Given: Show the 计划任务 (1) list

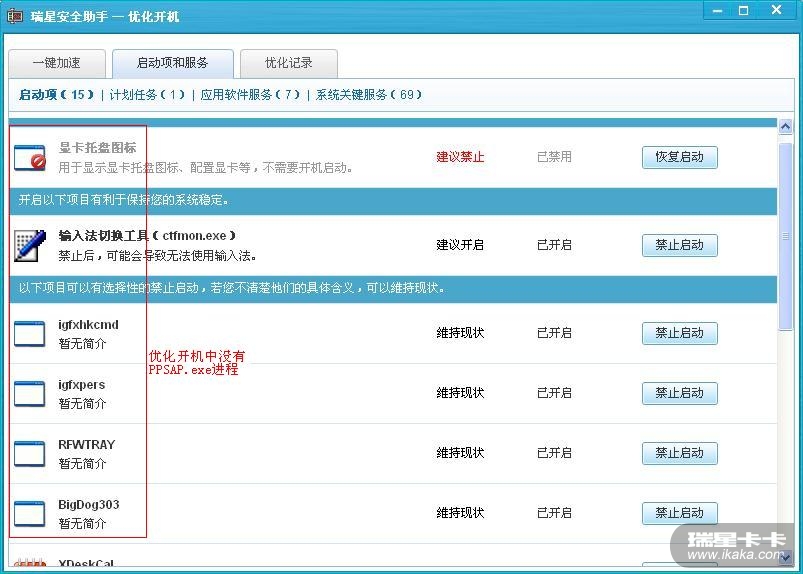Looking at the screenshot, I should (x=147, y=95).
